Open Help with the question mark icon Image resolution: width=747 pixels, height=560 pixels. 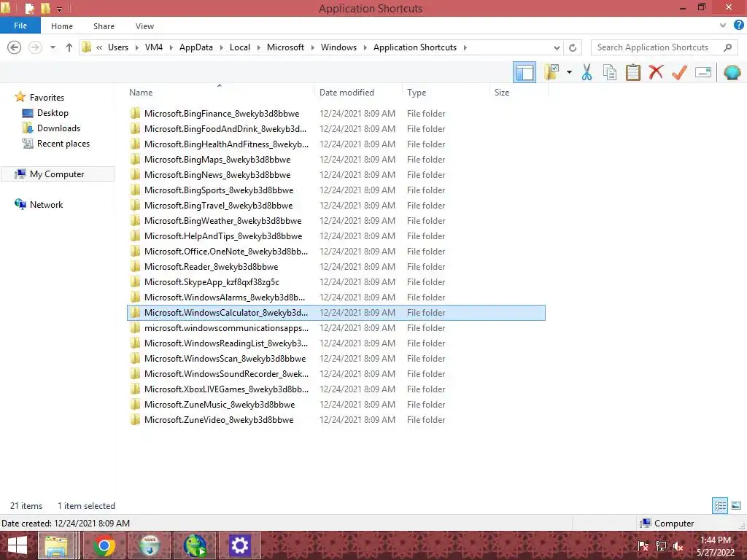tap(738, 26)
